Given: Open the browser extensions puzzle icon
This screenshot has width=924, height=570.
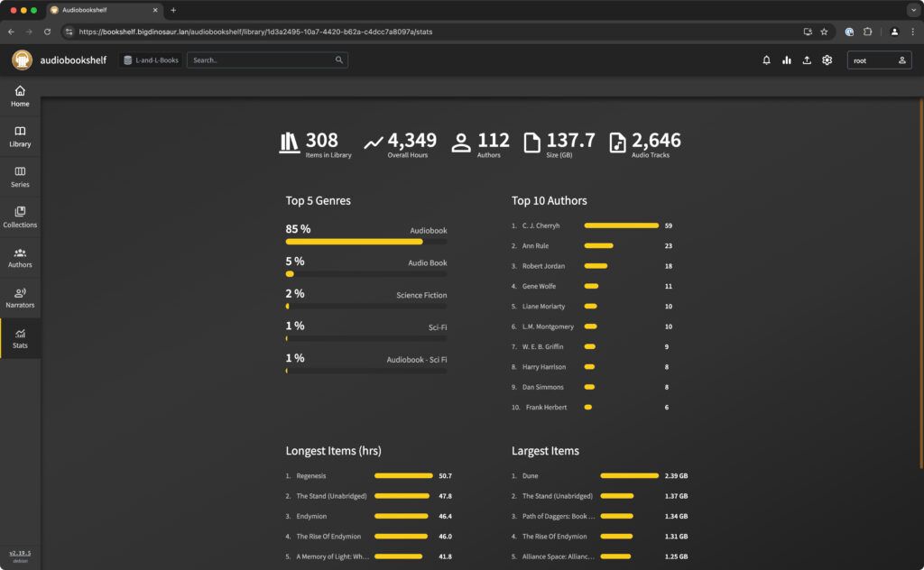Looking at the screenshot, I should point(868,32).
